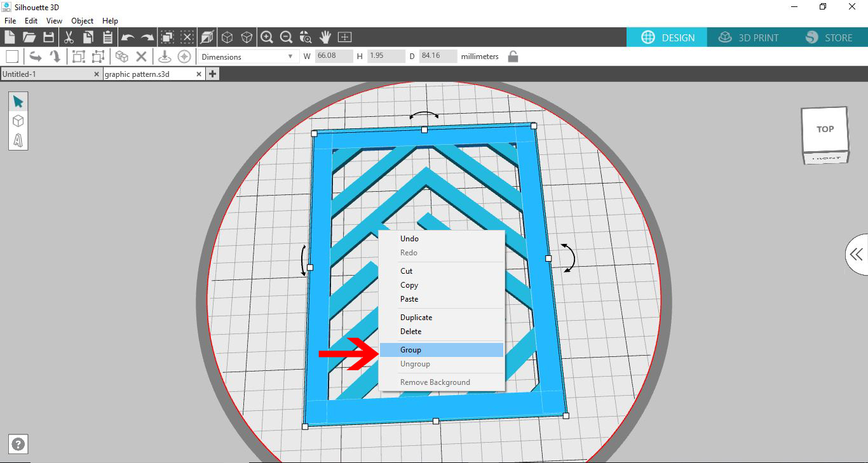Click the Drop to Platform icon

click(x=165, y=57)
